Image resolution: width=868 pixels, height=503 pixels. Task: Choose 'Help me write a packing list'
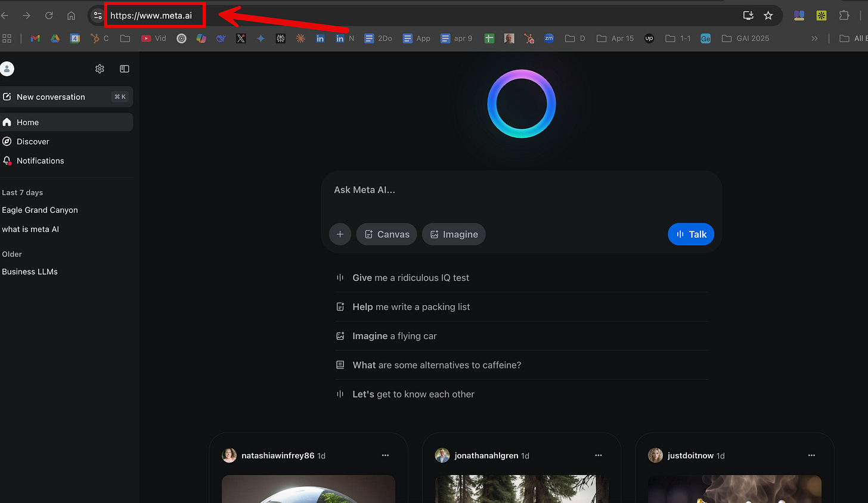[x=522, y=307]
